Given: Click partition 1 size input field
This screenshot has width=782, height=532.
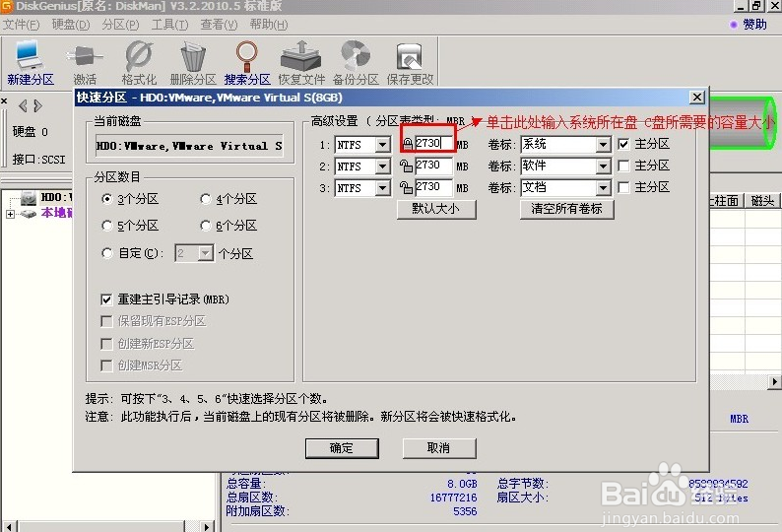Looking at the screenshot, I should click(x=434, y=144).
